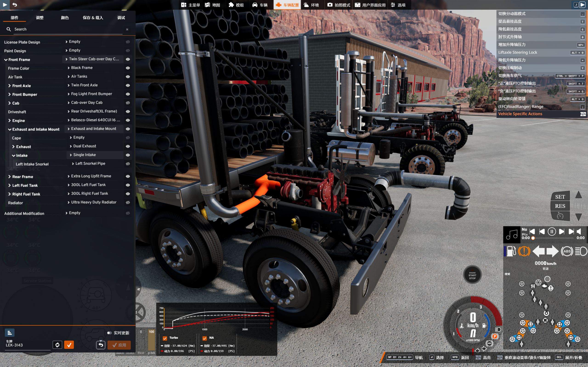Click the regenerate license plate icon
Screen dimensions: 588x367
[x=57, y=345]
